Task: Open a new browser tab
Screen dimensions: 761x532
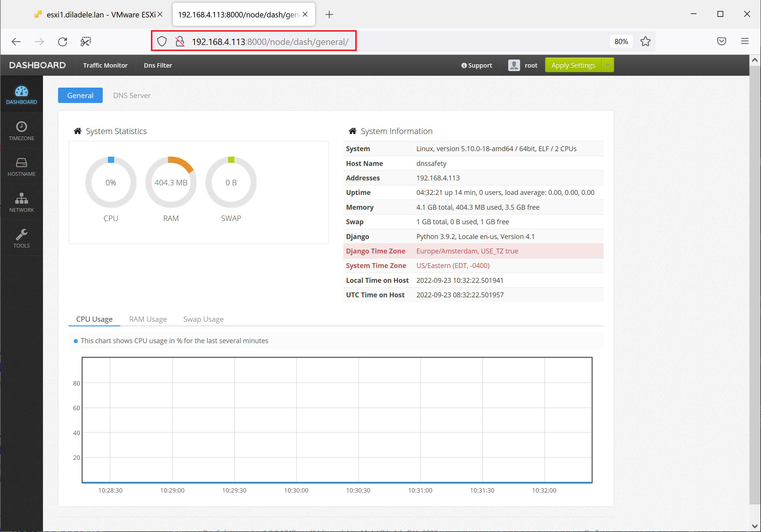Action: point(329,15)
